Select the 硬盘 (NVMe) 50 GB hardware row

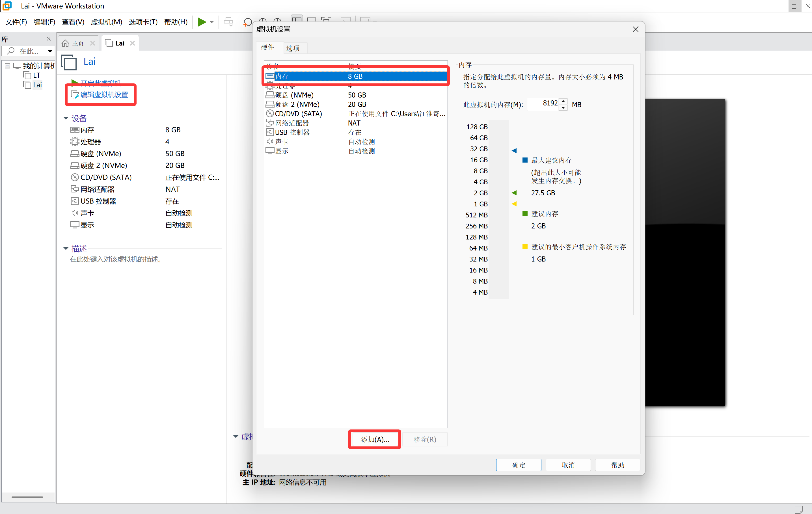(356, 95)
